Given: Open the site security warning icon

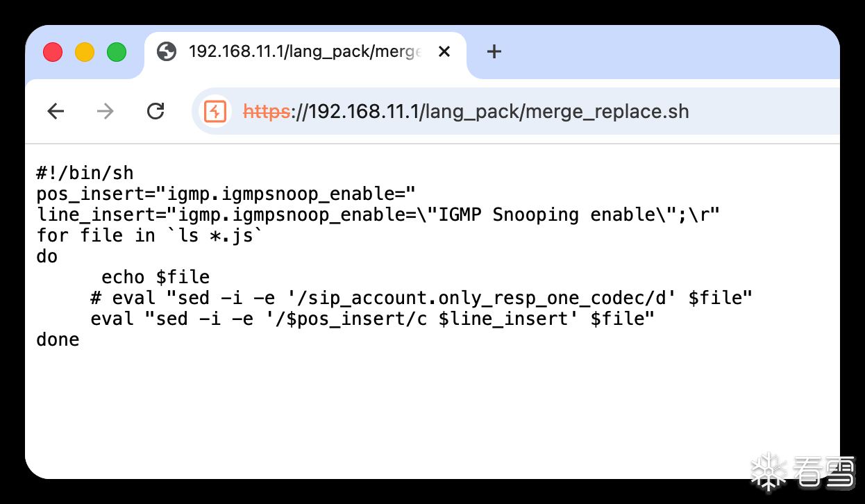Looking at the screenshot, I should click(x=215, y=111).
